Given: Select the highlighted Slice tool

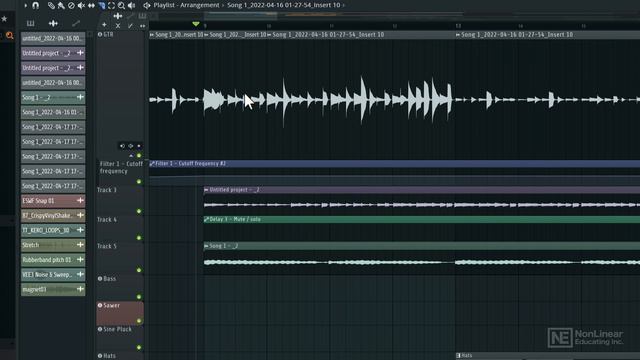Looking at the screenshot, I should 102,5.
